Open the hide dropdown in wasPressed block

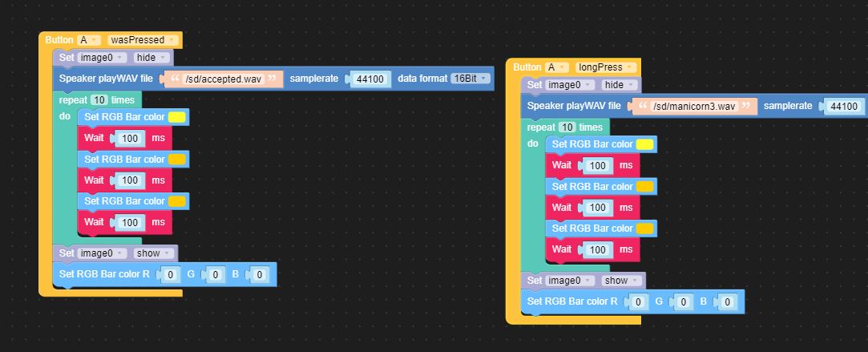(x=151, y=58)
